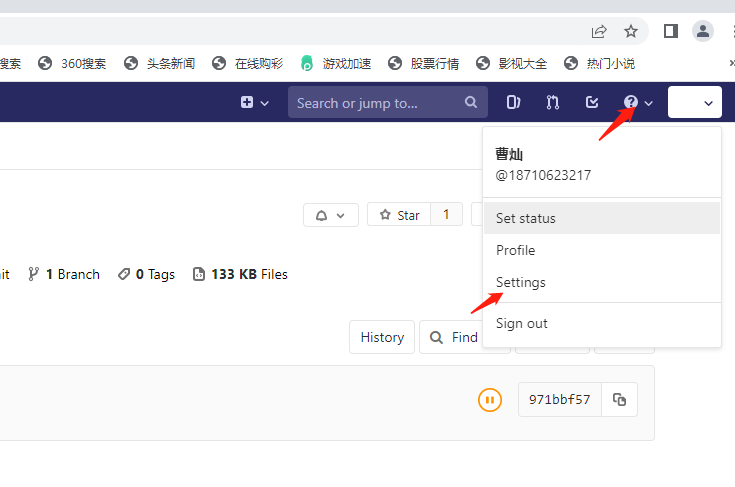Focus the Search or jump to field

click(388, 102)
